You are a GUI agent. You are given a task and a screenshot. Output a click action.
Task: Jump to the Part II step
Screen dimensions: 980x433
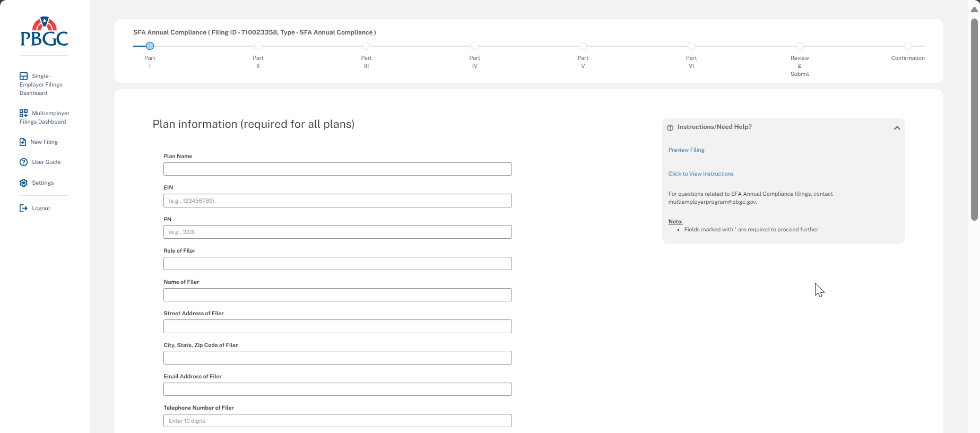258,46
